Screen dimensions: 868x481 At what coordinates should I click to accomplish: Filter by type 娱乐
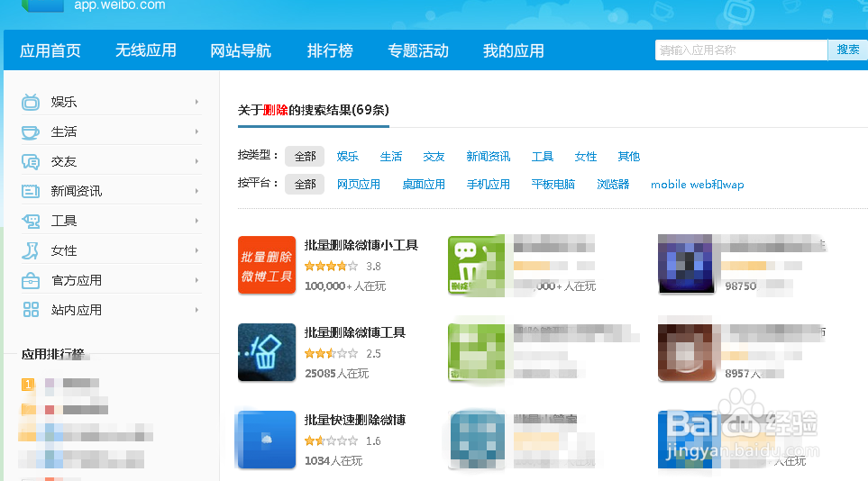tap(348, 157)
